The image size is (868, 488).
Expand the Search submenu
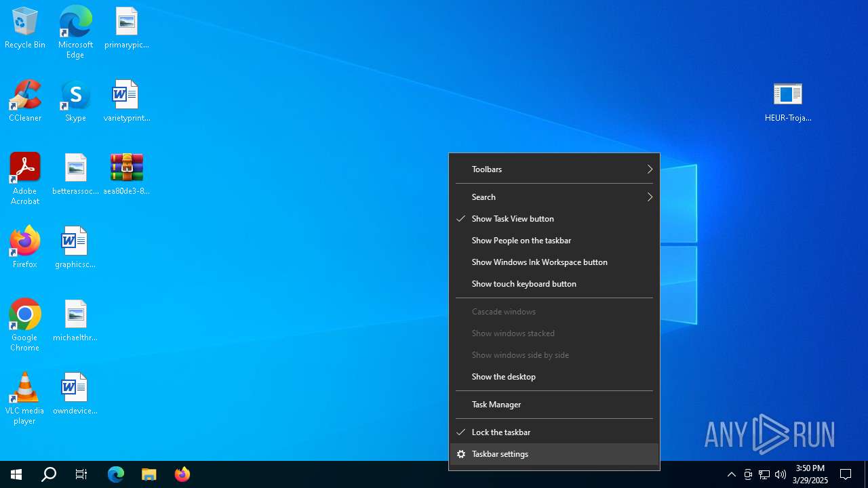point(555,197)
